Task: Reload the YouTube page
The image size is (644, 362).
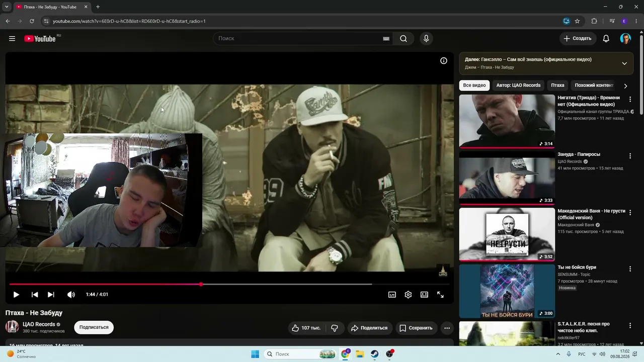Action: pos(32,21)
